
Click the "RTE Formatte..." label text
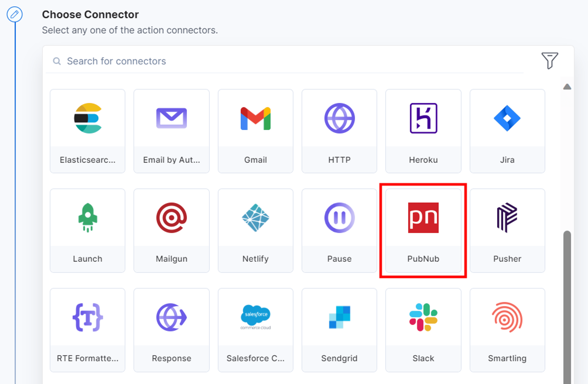(88, 358)
